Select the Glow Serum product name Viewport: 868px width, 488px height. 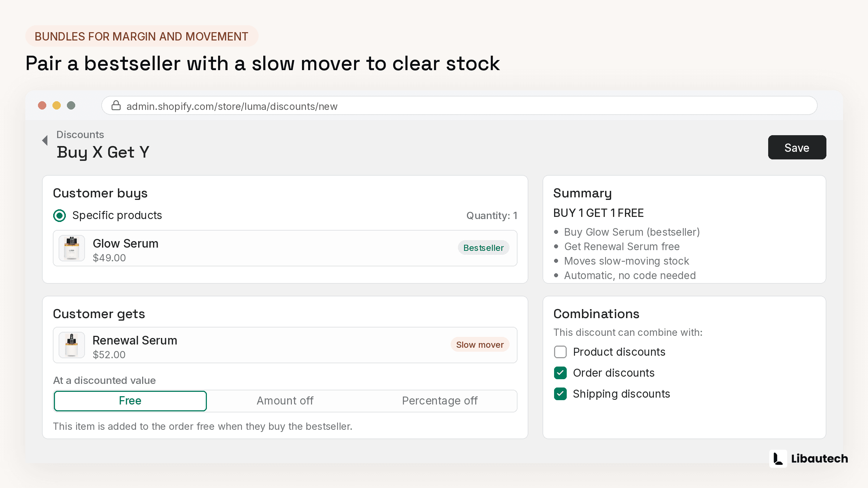click(x=125, y=244)
